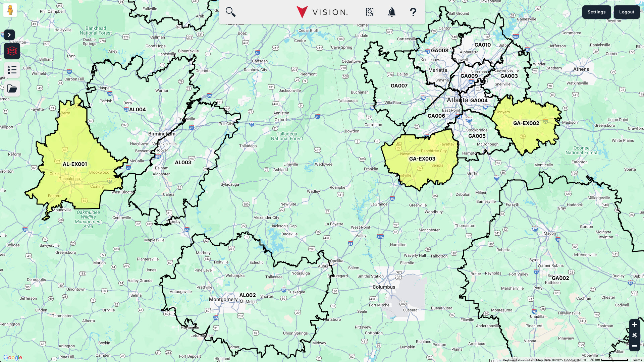Open Keyboard shortcuts link
Viewport: 644px width, 362px height.
pyautogui.click(x=517, y=360)
